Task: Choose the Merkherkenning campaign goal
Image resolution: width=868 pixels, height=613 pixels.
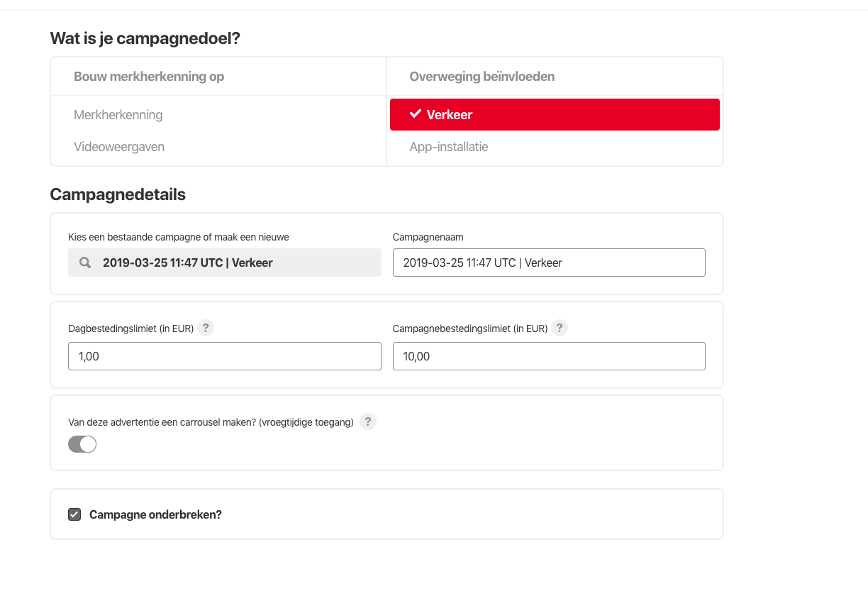Action: [118, 115]
